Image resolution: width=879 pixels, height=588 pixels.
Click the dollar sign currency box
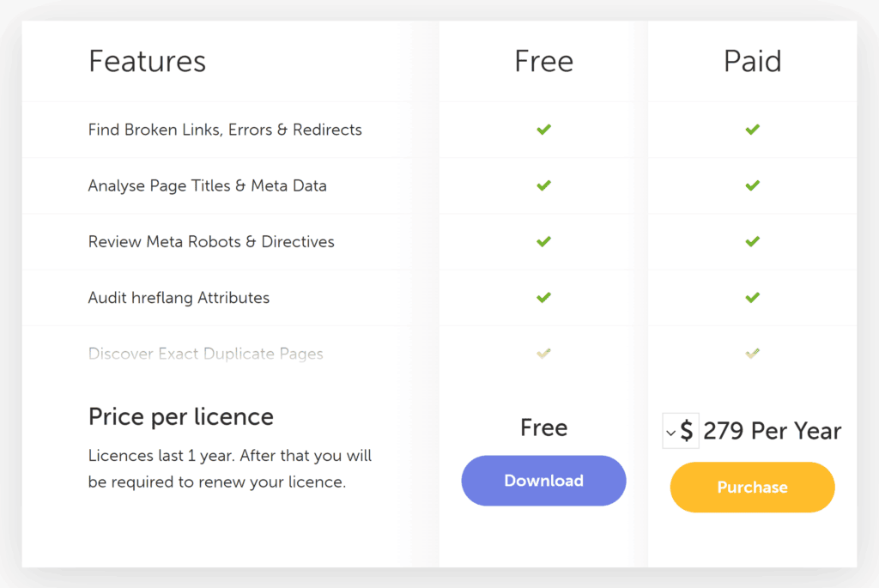point(681,431)
